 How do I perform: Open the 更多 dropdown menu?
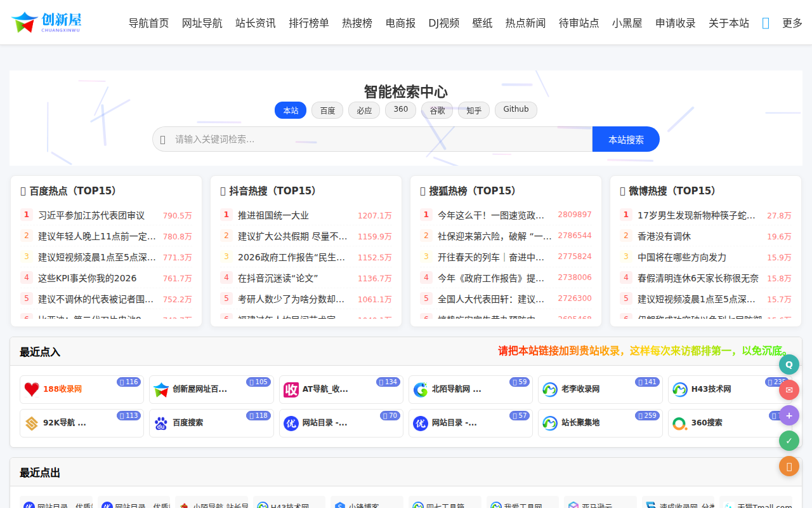(x=792, y=22)
